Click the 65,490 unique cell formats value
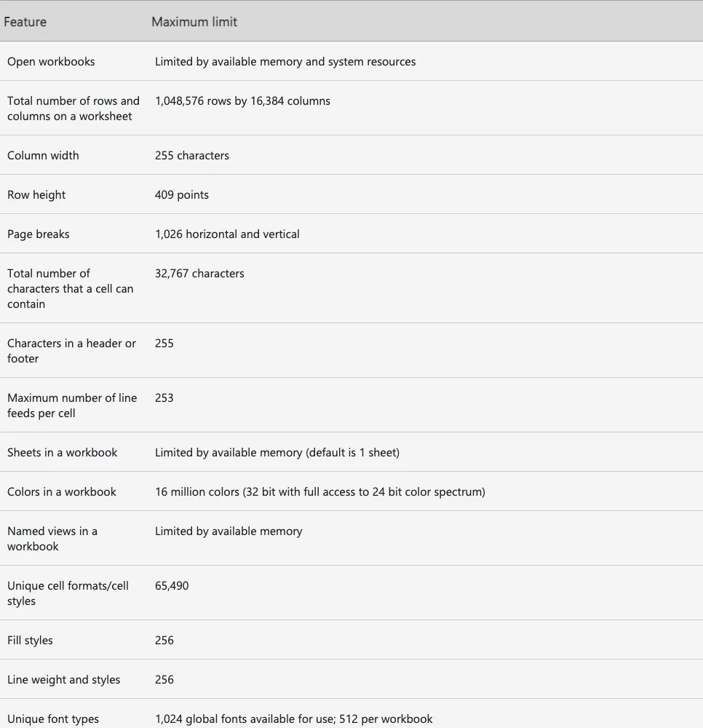 pos(172,586)
